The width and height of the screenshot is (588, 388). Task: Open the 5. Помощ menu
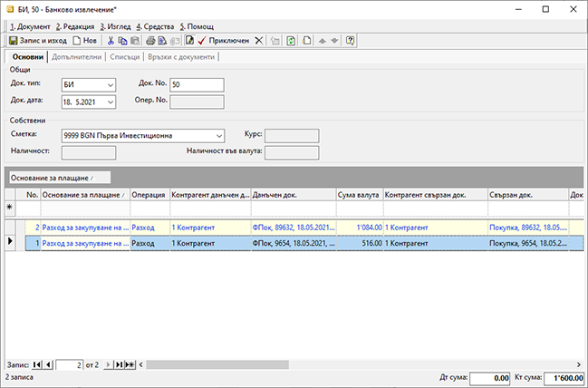click(197, 26)
